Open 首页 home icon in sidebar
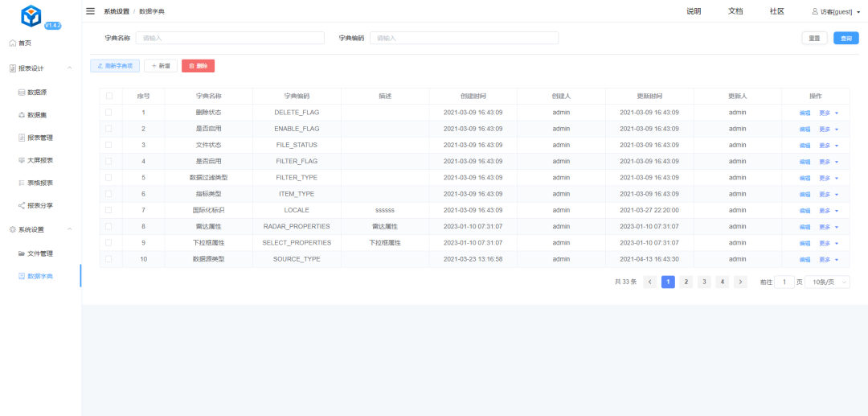The height and width of the screenshot is (416, 868). pyautogui.click(x=12, y=43)
